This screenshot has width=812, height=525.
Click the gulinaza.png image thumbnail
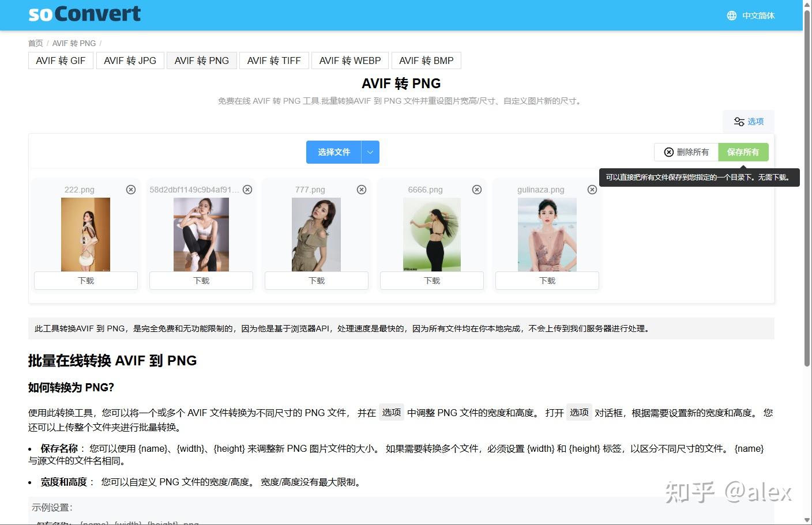tap(547, 235)
